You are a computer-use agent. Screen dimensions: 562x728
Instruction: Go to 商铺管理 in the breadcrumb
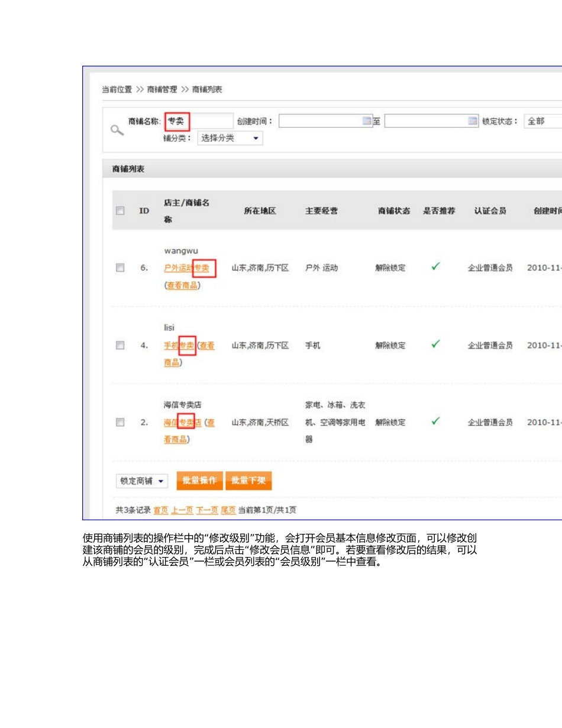[162, 89]
